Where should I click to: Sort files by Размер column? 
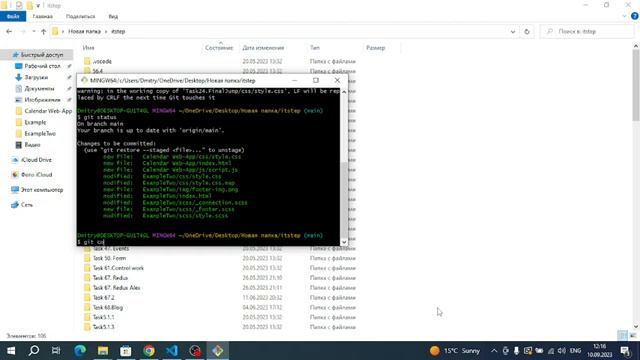tap(376, 48)
